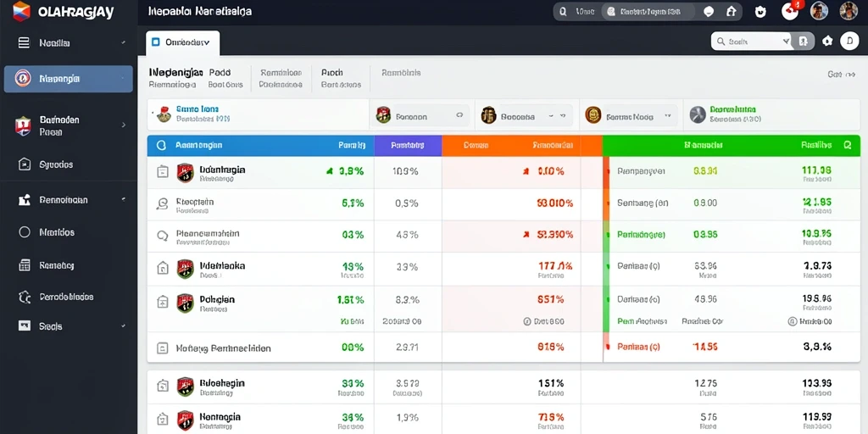Click inside the Sodh search field
This screenshot has height=434, width=868.
point(751,41)
